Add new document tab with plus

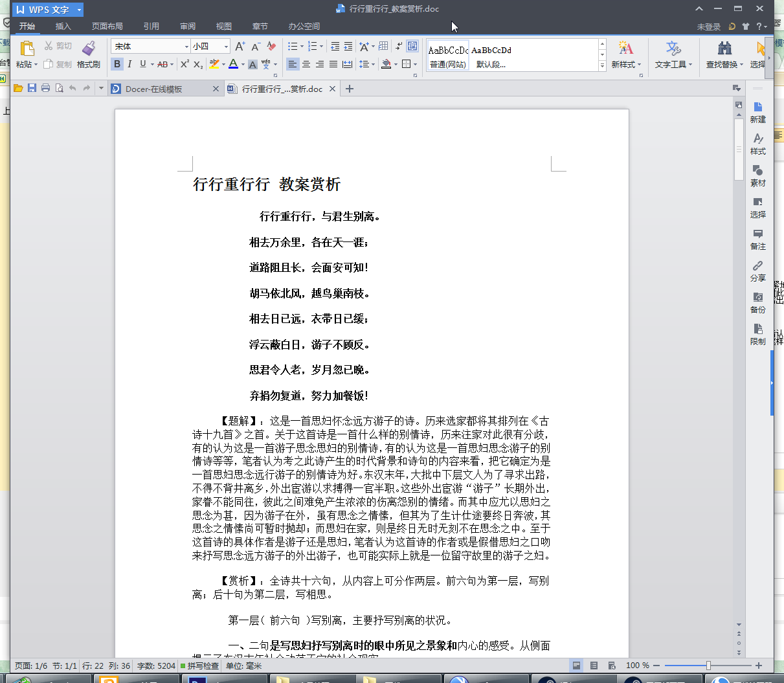350,89
